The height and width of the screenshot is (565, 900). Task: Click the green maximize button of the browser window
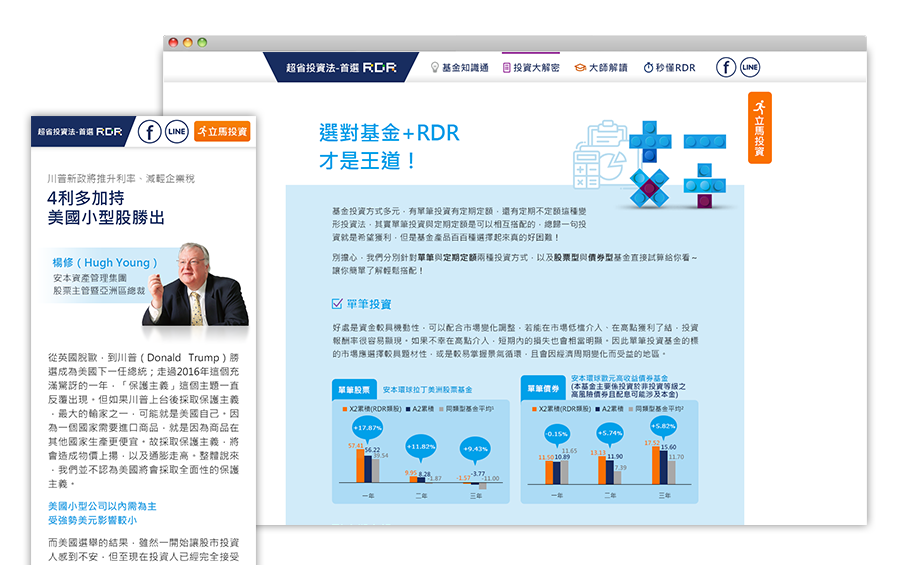click(x=202, y=42)
